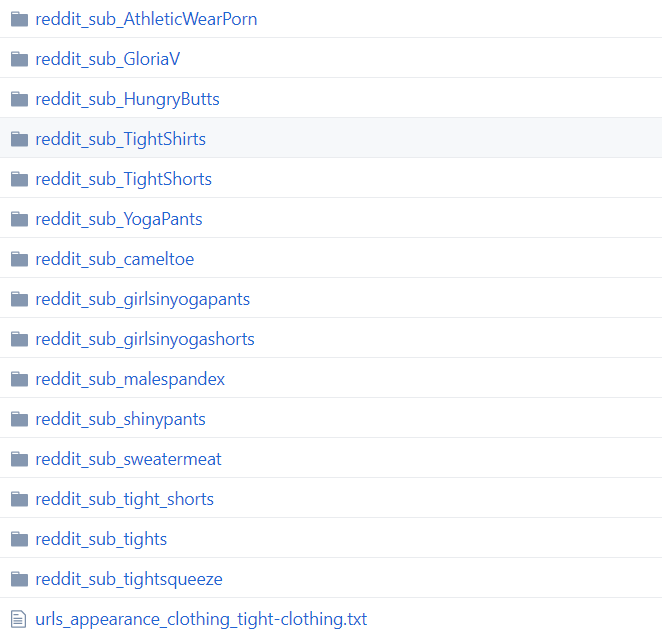662x633 pixels.
Task: Click folder icon beside reddit_sub_cameltoe
Action: [x=19, y=259]
